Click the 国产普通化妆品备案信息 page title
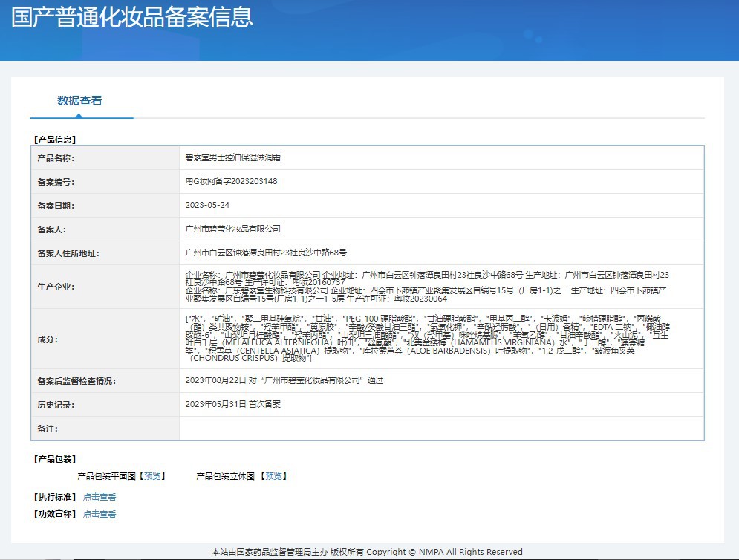 tap(132, 17)
